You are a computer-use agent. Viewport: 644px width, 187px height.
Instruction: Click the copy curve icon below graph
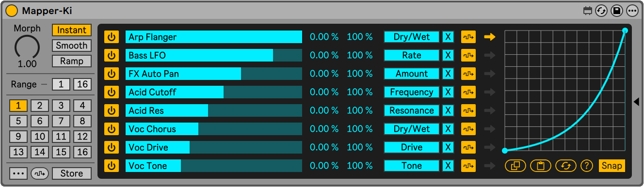515,166
